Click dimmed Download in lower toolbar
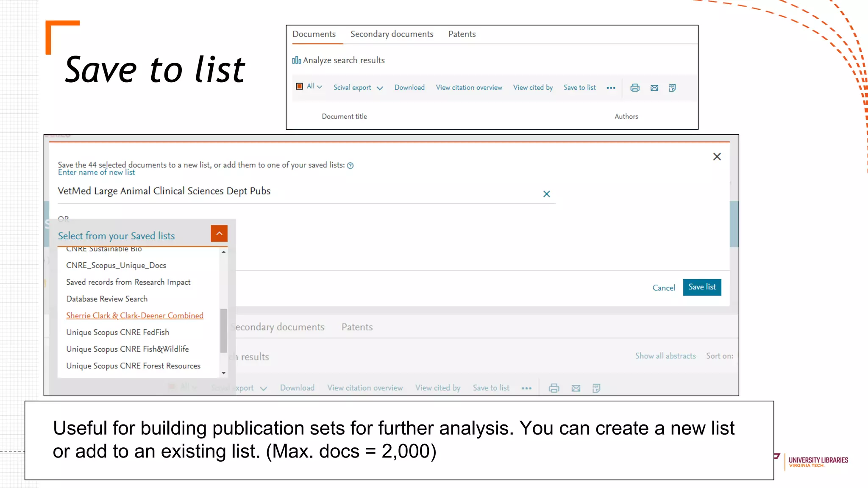This screenshot has height=488, width=868. tap(297, 388)
